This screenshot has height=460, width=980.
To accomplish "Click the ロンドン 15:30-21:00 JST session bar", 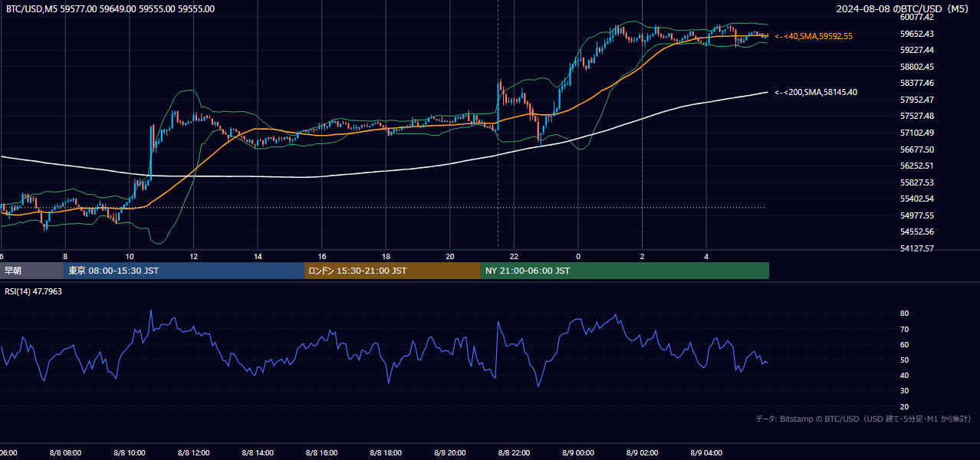I will 393,271.
